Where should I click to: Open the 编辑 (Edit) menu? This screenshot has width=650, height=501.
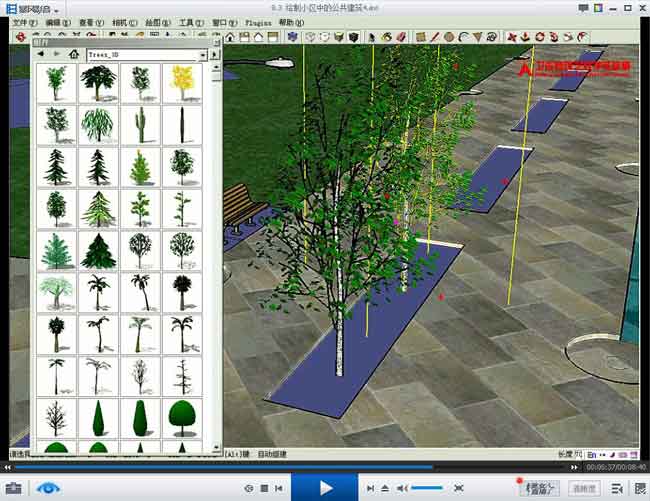[58, 23]
